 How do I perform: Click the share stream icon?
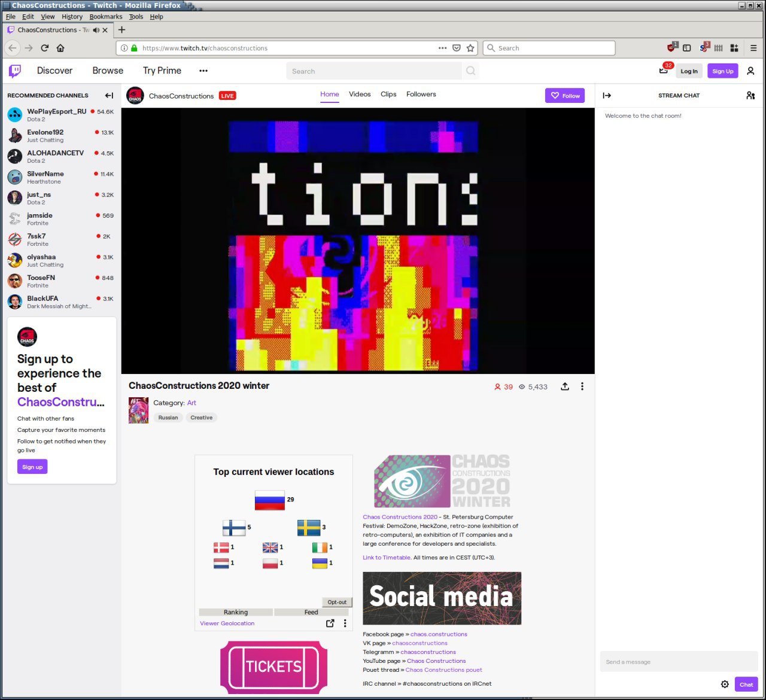[565, 386]
